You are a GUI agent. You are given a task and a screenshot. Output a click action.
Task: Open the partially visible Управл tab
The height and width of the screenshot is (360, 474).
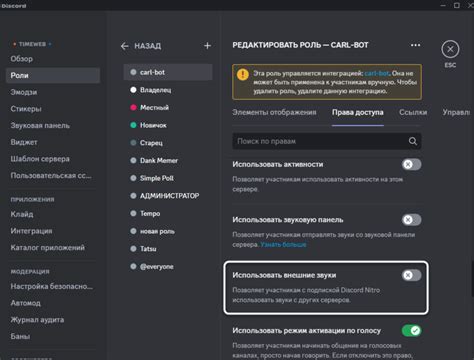coord(456,112)
